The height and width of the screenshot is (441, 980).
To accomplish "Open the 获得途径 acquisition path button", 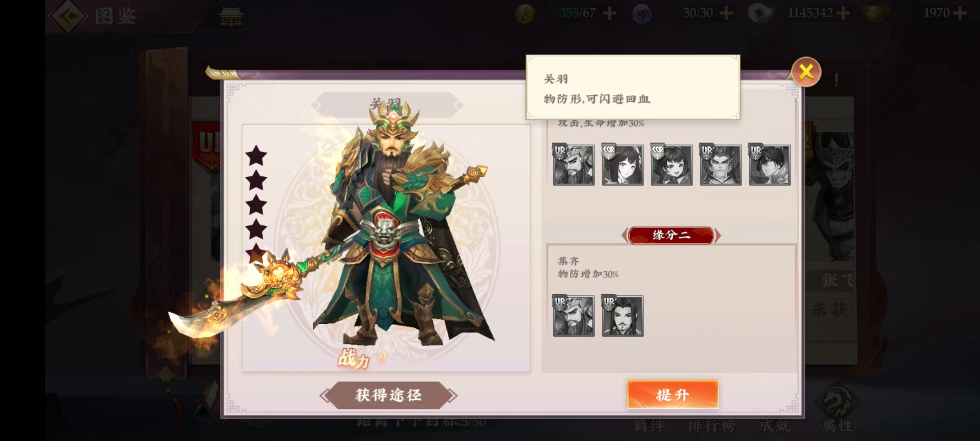I will point(388,395).
